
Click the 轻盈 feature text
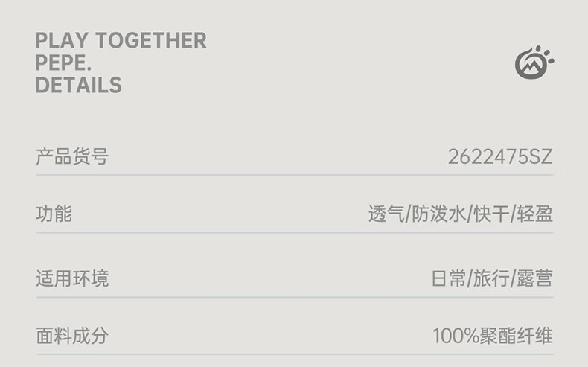coord(535,214)
